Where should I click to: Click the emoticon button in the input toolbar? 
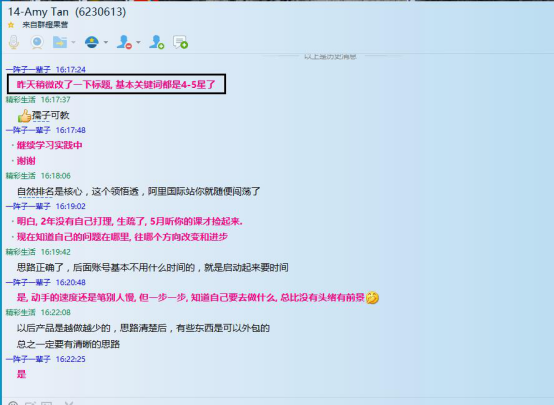point(13,403)
